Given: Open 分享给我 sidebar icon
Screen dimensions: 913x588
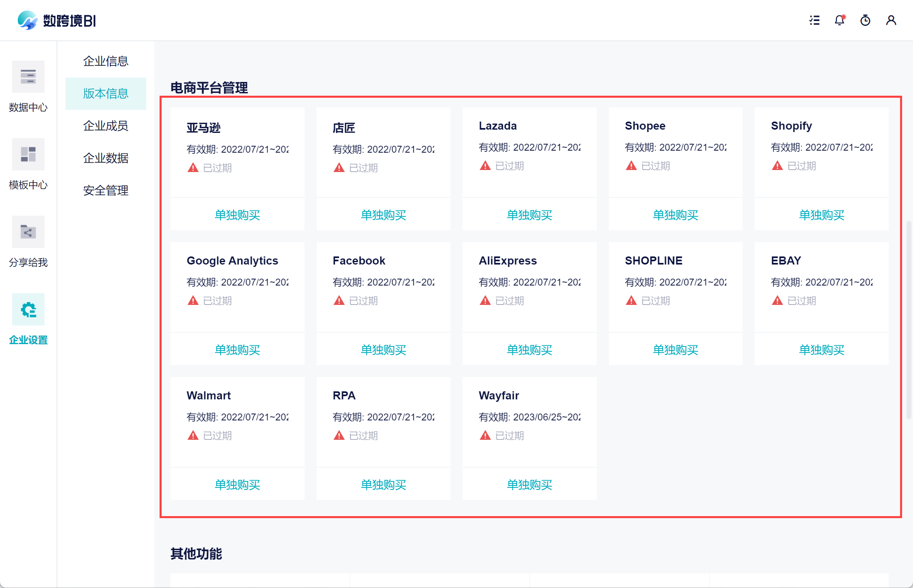Looking at the screenshot, I should point(28,232).
